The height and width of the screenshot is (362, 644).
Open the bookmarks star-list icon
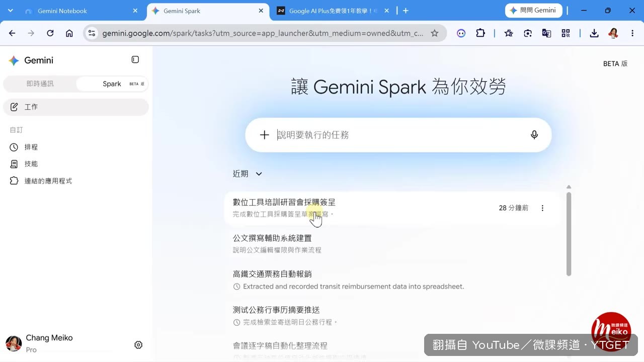(x=509, y=33)
